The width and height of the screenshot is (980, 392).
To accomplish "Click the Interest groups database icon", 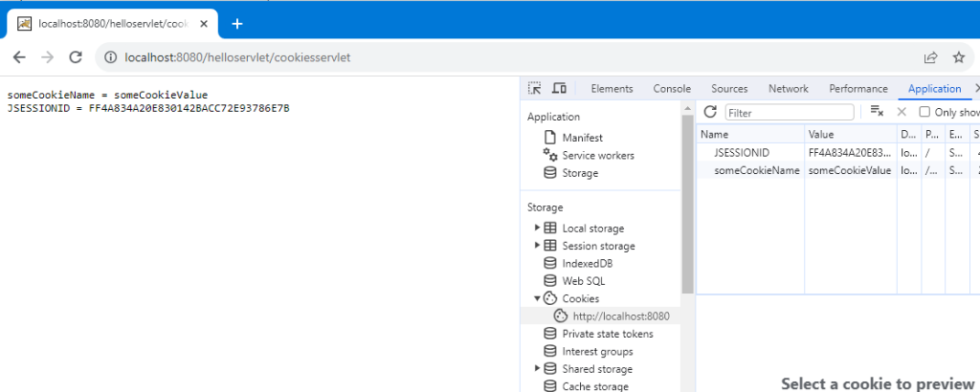I will tap(550, 351).
